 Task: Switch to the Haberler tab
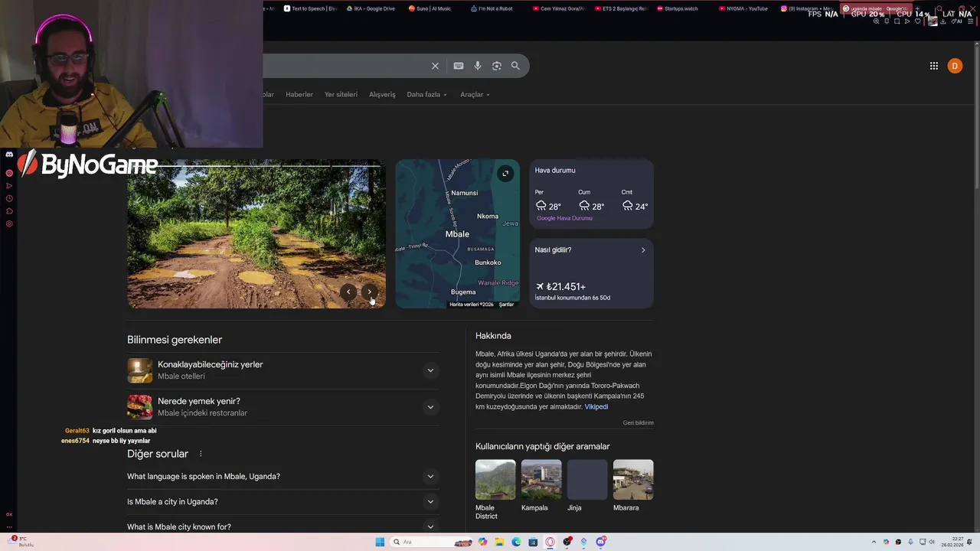pos(299,94)
